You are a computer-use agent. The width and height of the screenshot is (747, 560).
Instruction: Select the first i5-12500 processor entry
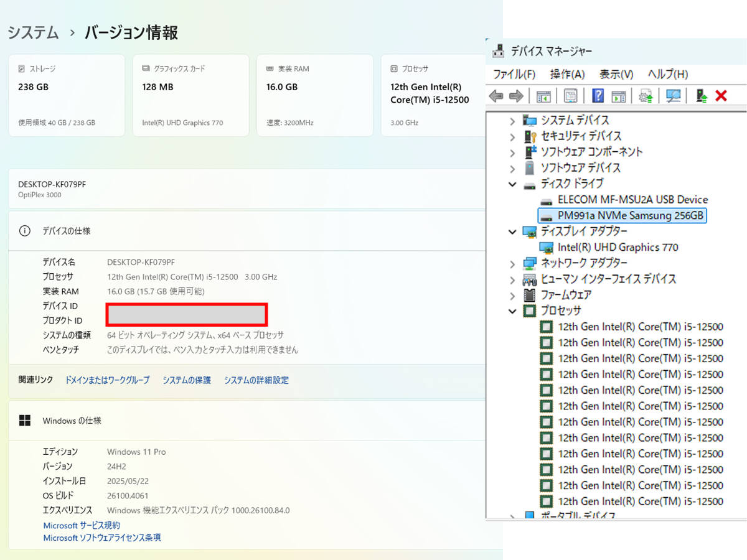(x=640, y=327)
